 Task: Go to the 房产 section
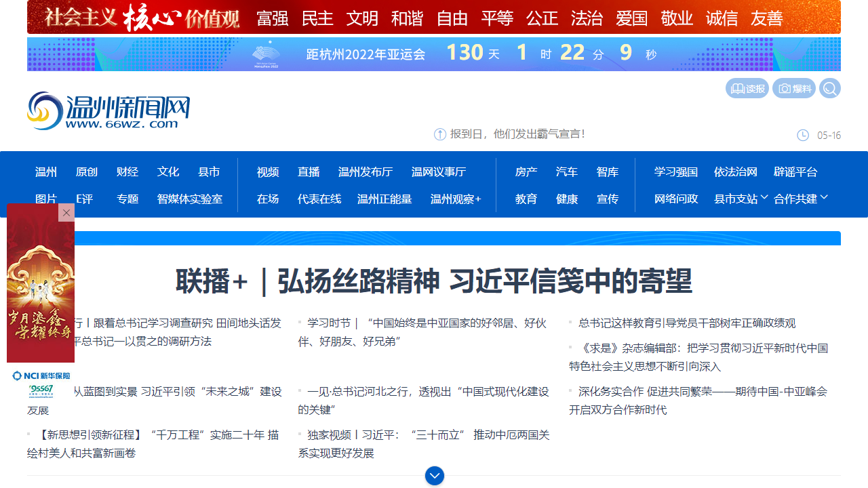coord(526,172)
